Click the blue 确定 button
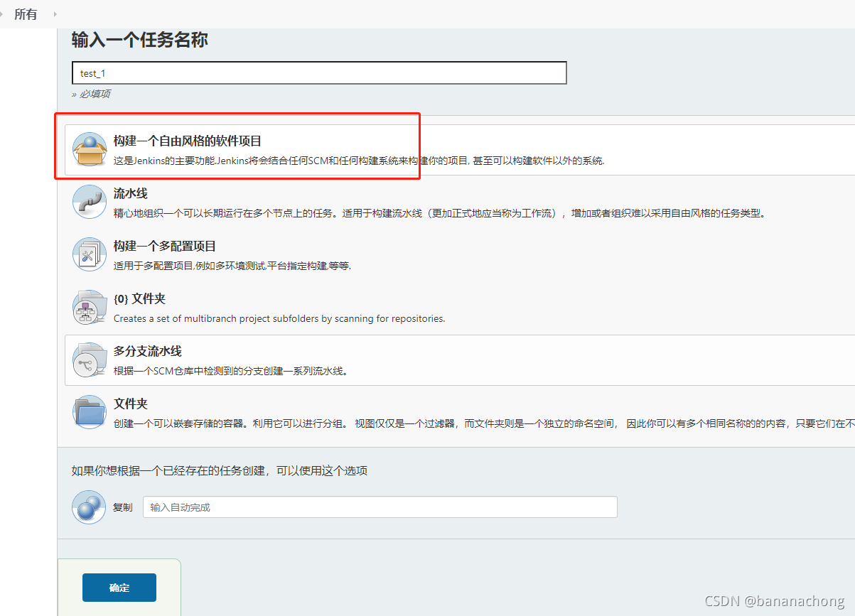Screen dimensions: 855x616 click(119, 588)
